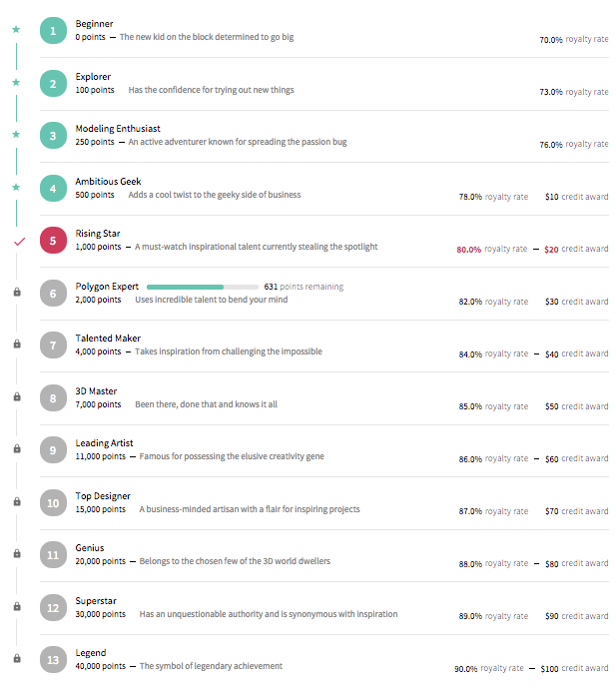Click the level 6 Polygon Expert badge
This screenshot has width=616, height=692.
[54, 294]
